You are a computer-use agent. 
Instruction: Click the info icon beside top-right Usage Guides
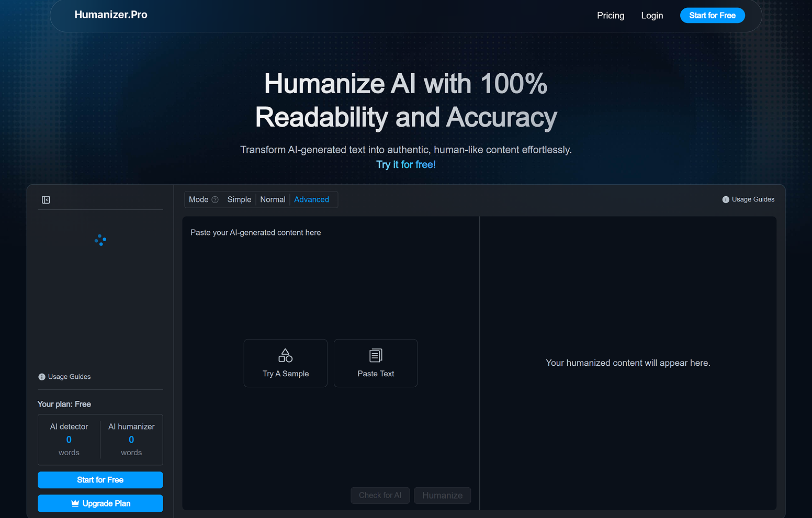726,199
